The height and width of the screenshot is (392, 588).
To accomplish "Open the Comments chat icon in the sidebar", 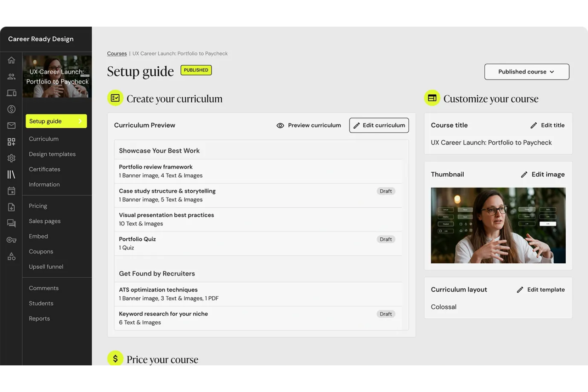I will click(x=11, y=223).
